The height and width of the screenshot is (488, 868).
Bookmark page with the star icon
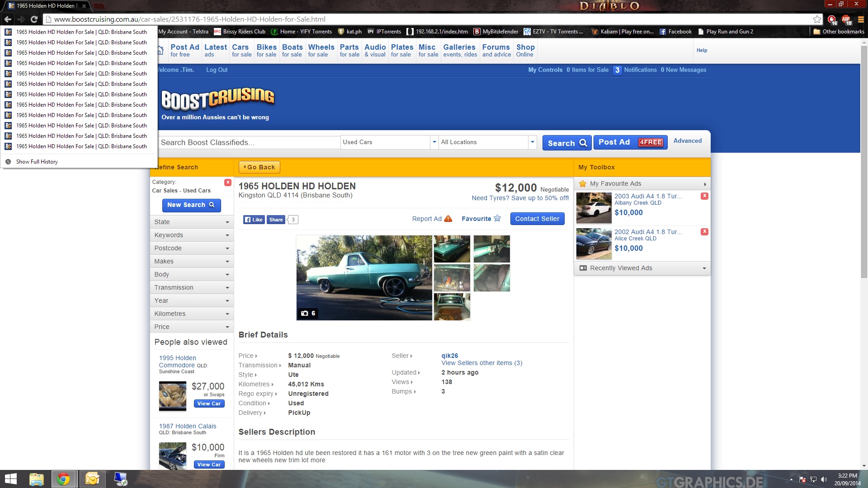[x=817, y=19]
